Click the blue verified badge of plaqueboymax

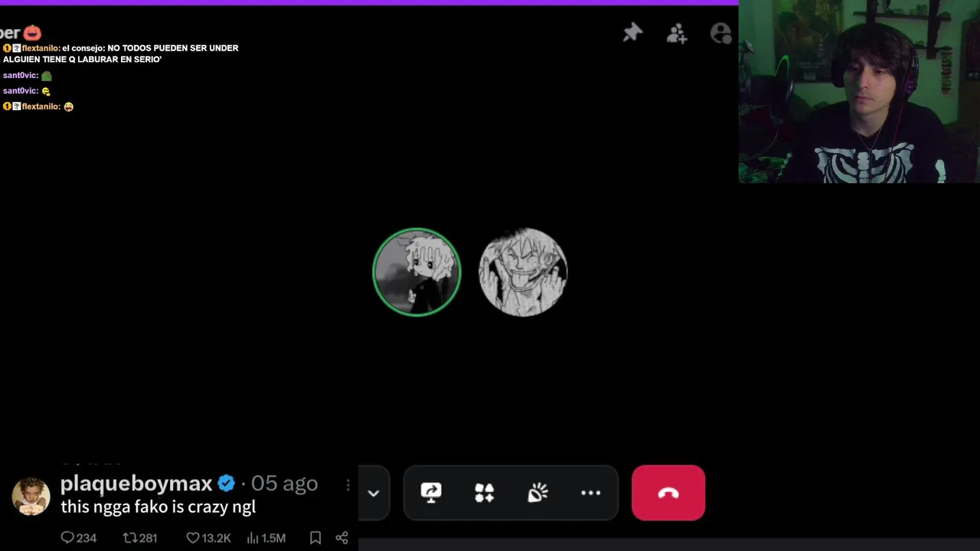tap(227, 484)
